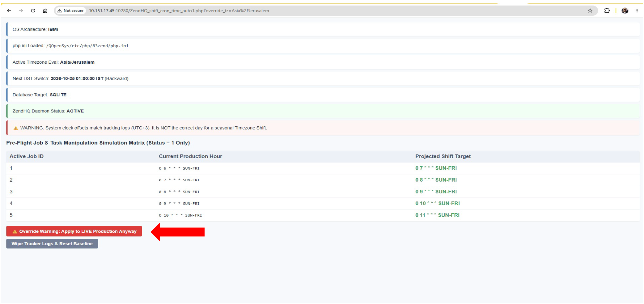Click the ZendHQ Daemon Status ACTIVE row
The height and width of the screenshot is (304, 644).
[323, 111]
